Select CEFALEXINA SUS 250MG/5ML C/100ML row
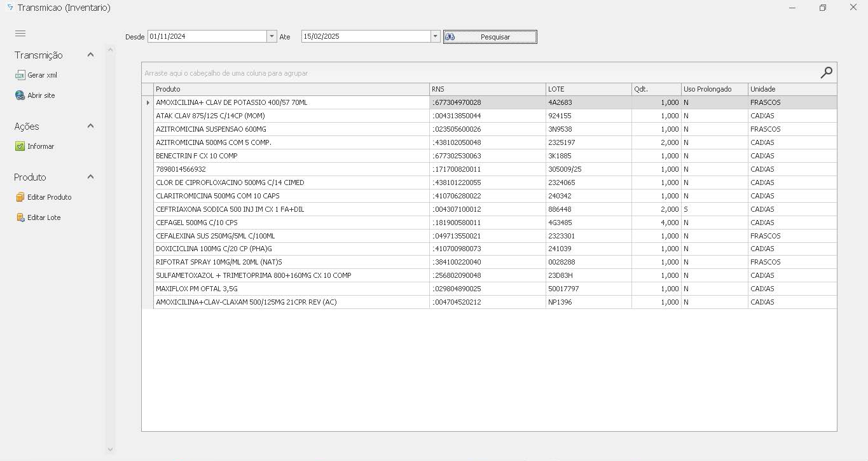 click(489, 236)
